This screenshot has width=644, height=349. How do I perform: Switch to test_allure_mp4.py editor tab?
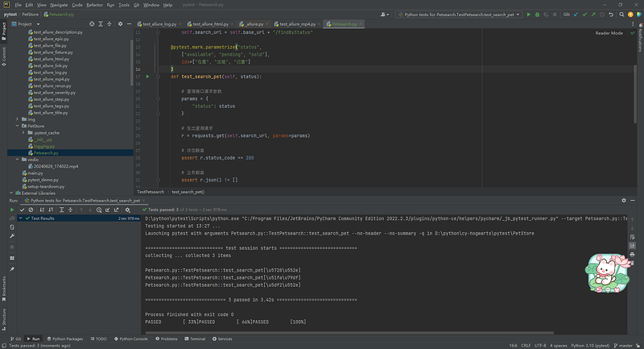[x=298, y=24]
